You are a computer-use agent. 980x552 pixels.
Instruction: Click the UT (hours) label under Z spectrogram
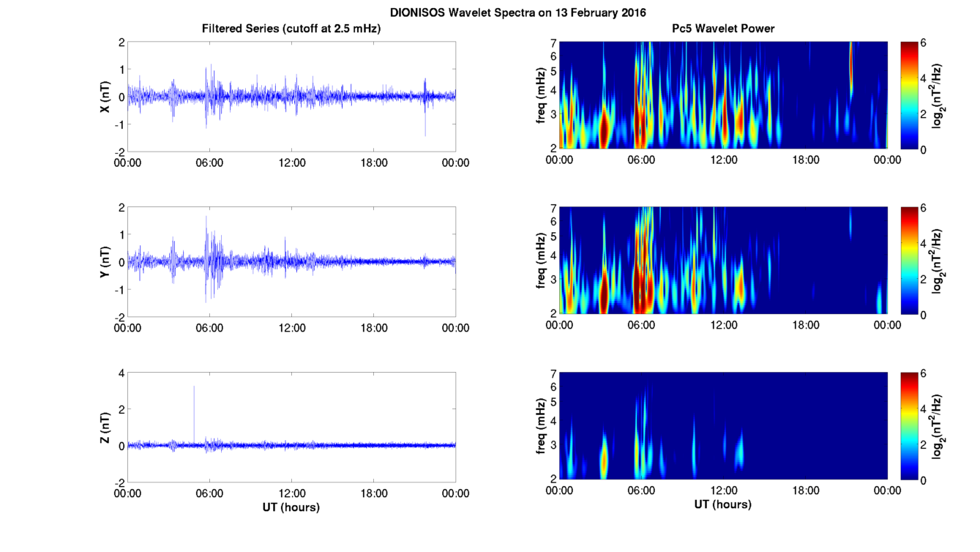pos(723,504)
